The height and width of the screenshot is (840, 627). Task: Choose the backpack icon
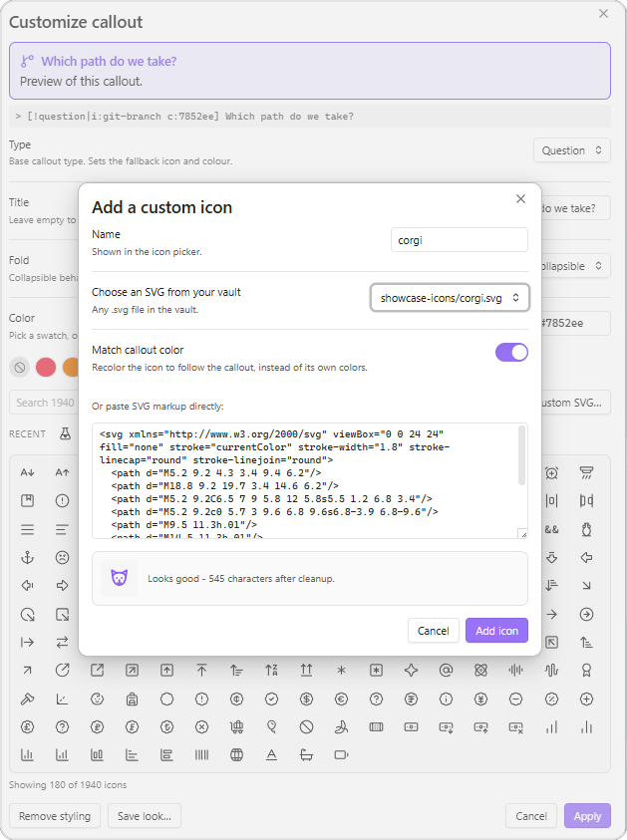[132, 699]
